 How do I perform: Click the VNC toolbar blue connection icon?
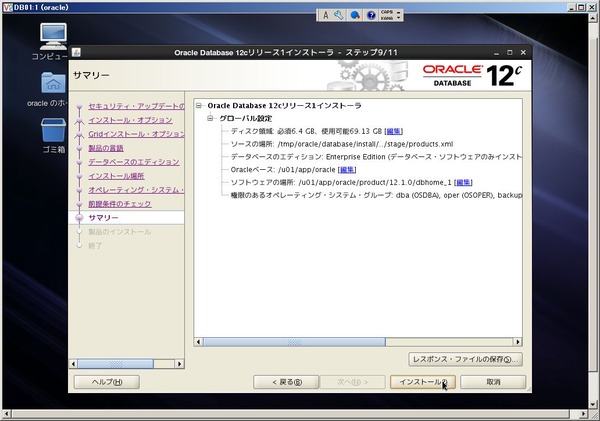point(355,15)
